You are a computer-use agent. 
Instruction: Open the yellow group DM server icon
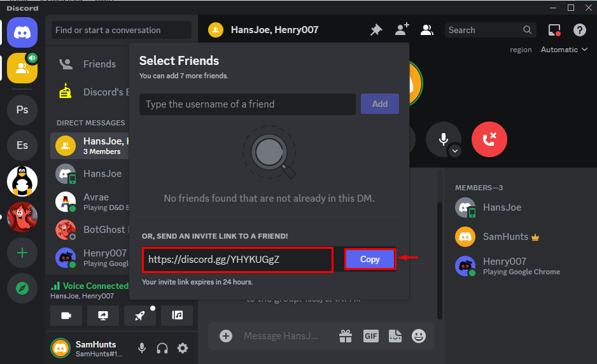22,68
